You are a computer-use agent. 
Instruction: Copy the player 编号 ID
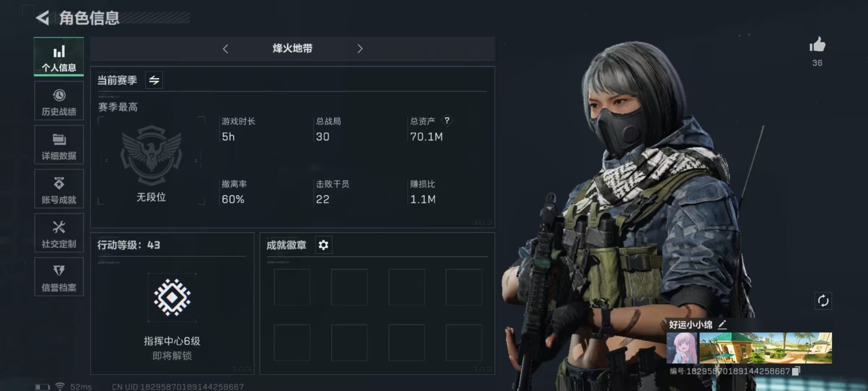pyautogui.click(x=796, y=371)
